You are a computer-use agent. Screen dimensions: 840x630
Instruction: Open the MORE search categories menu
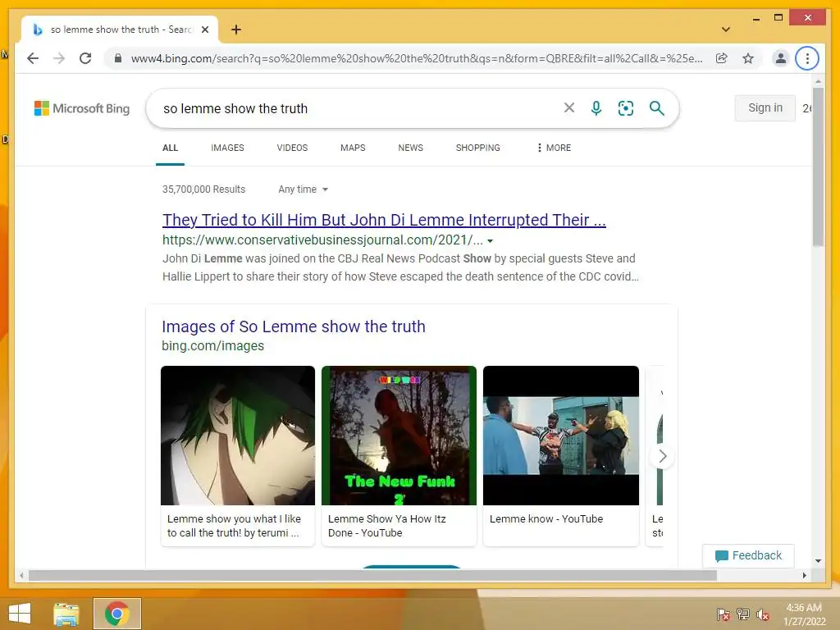[554, 148]
